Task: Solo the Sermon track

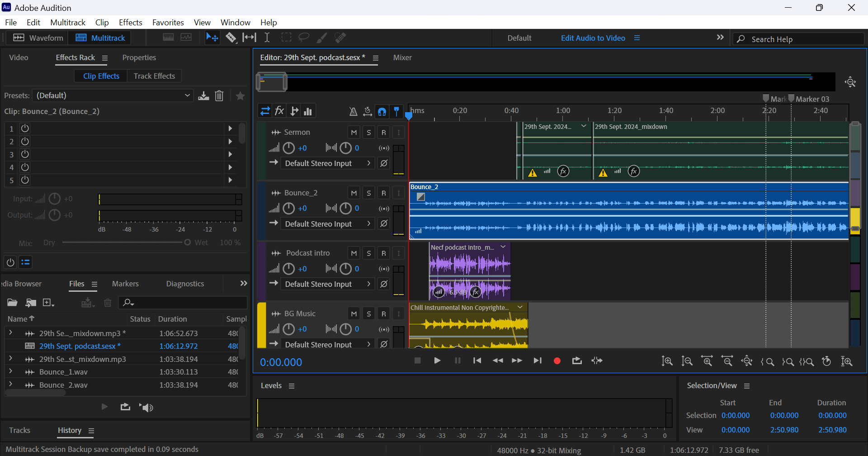Action: point(369,132)
